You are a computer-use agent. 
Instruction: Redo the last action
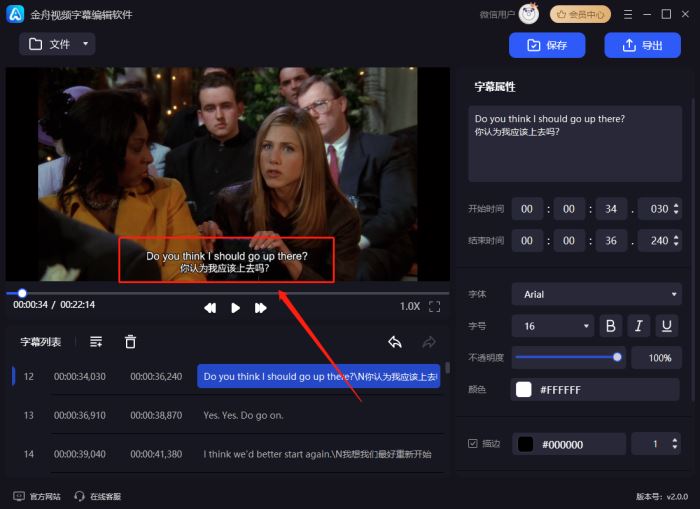tap(429, 342)
